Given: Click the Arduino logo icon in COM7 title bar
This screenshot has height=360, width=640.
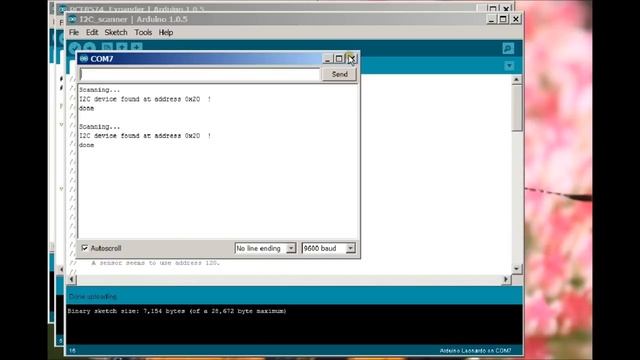Looking at the screenshot, I should click(84, 59).
